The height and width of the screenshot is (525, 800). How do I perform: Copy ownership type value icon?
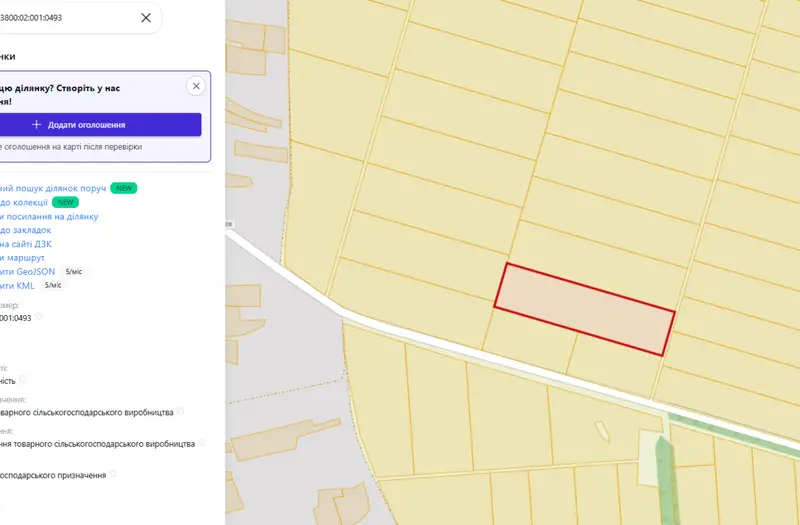(22, 380)
